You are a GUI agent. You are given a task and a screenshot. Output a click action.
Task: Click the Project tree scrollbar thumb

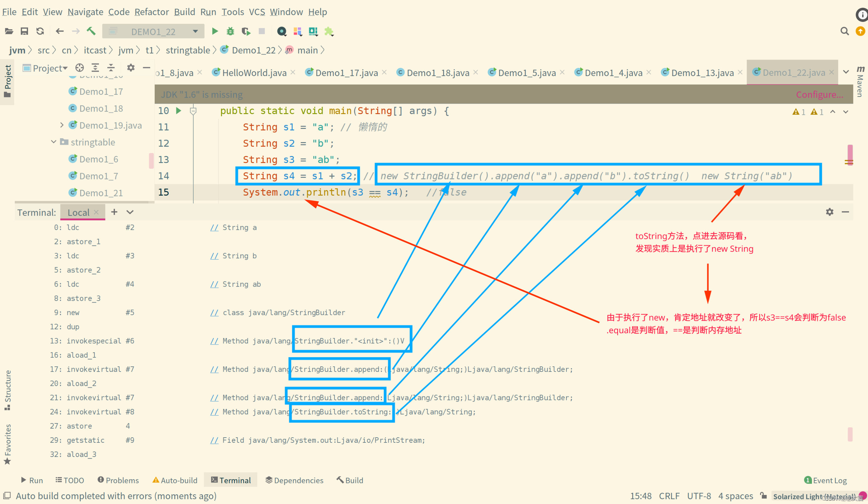151,160
